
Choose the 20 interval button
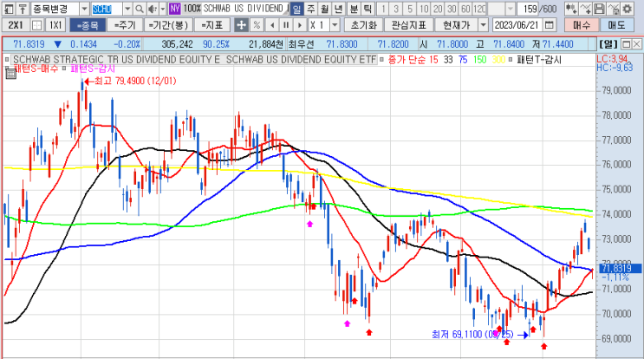click(x=438, y=9)
